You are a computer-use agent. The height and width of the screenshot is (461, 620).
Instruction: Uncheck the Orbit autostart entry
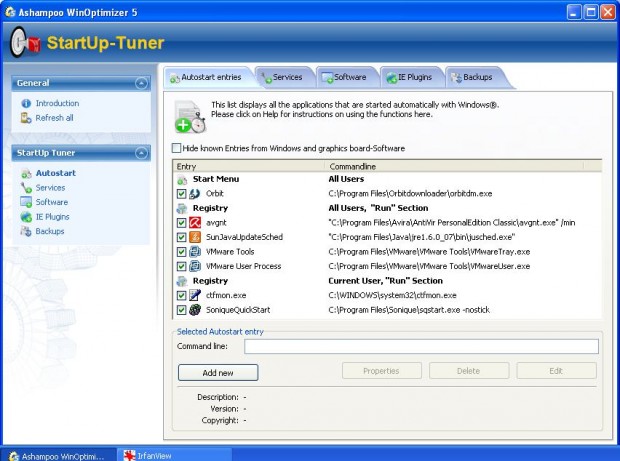pos(181,194)
